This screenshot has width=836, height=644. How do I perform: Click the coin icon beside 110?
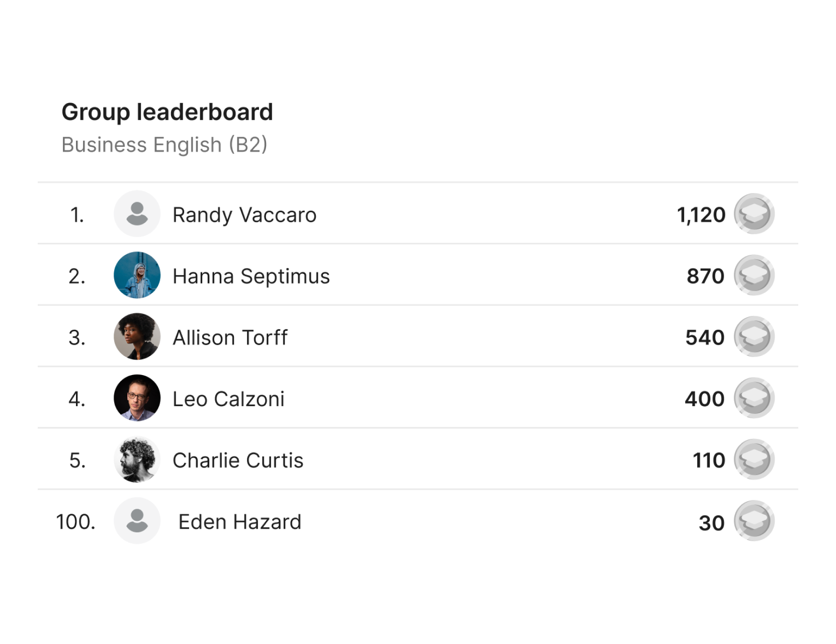point(754,459)
